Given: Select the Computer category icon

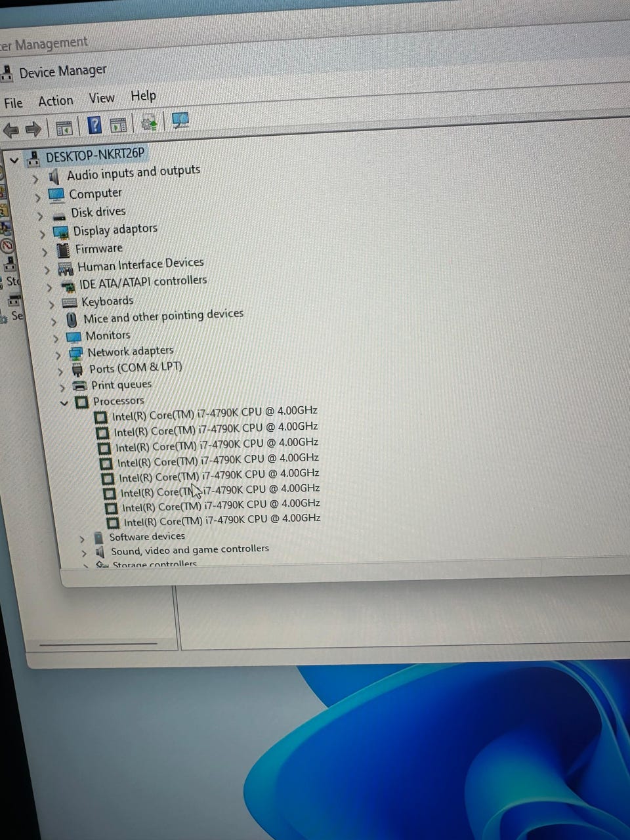Looking at the screenshot, I should [56, 195].
